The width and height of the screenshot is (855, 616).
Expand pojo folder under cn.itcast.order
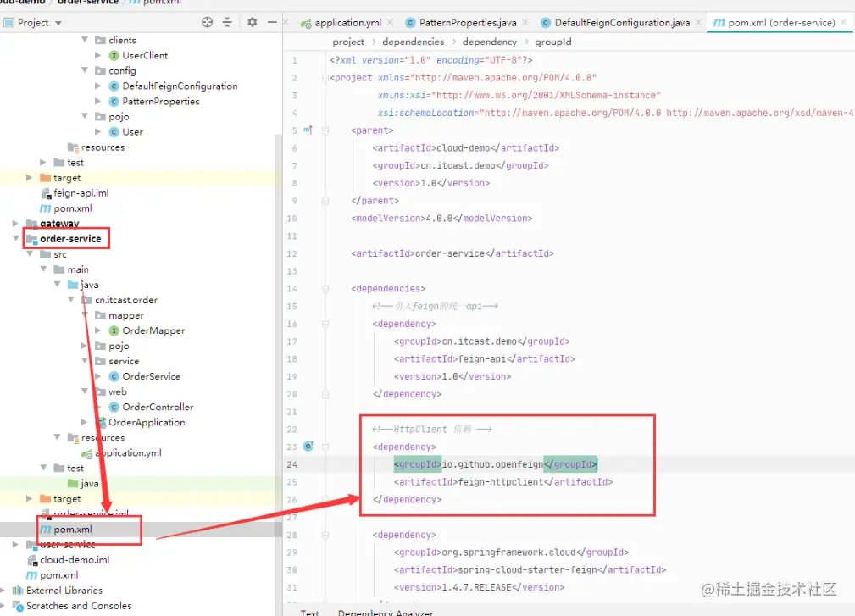pos(85,346)
